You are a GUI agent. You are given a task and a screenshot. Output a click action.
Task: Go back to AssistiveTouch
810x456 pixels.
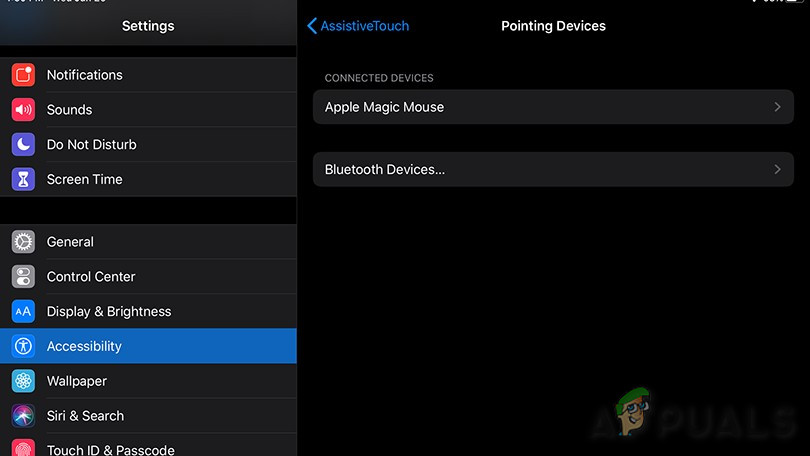coord(358,26)
